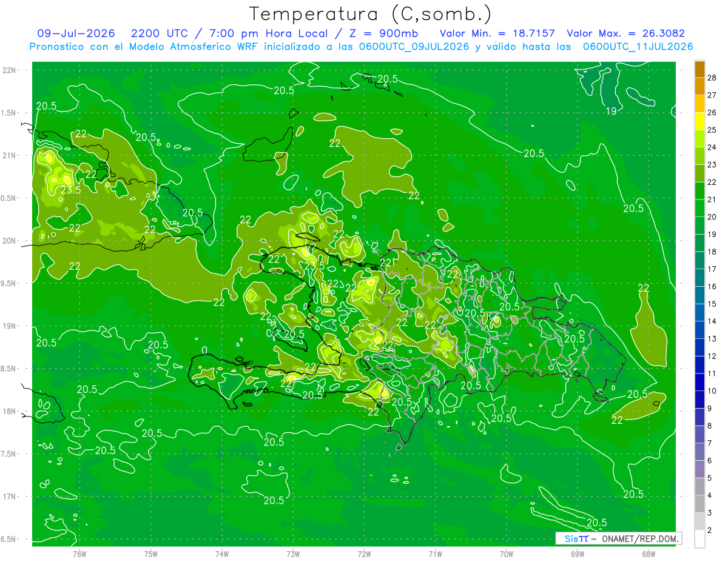Click the "75W" longitude axis label
Viewport: 728px width, 562px height.
coord(150,554)
